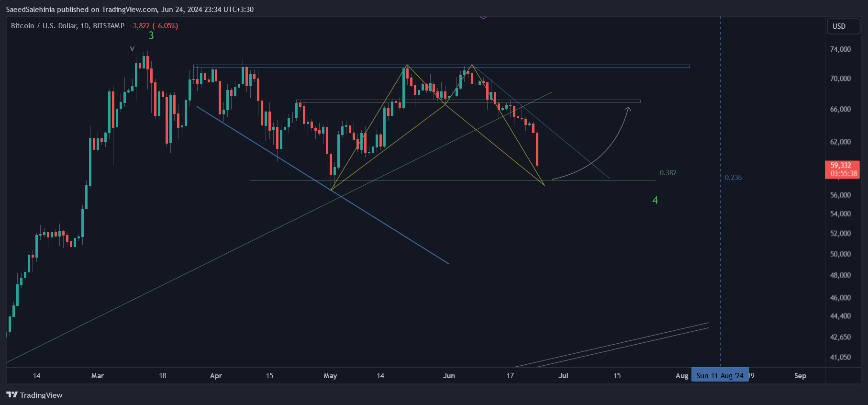Click the Sep label on time axis
Image resolution: width=868 pixels, height=405 pixels.
point(800,376)
